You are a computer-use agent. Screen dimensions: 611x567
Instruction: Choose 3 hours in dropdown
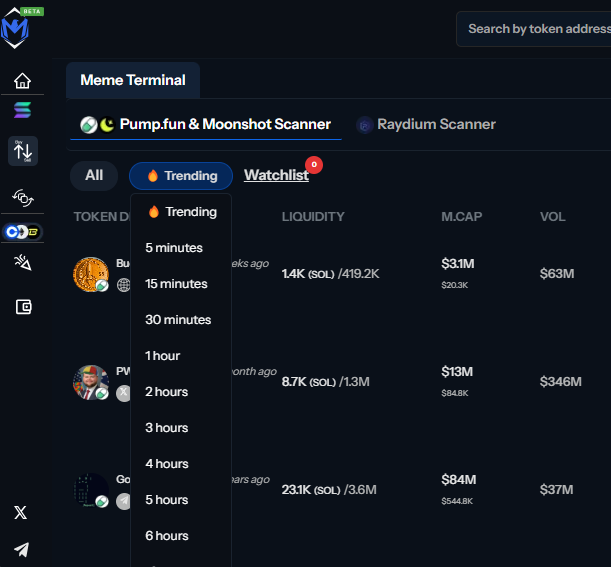[x=167, y=428]
